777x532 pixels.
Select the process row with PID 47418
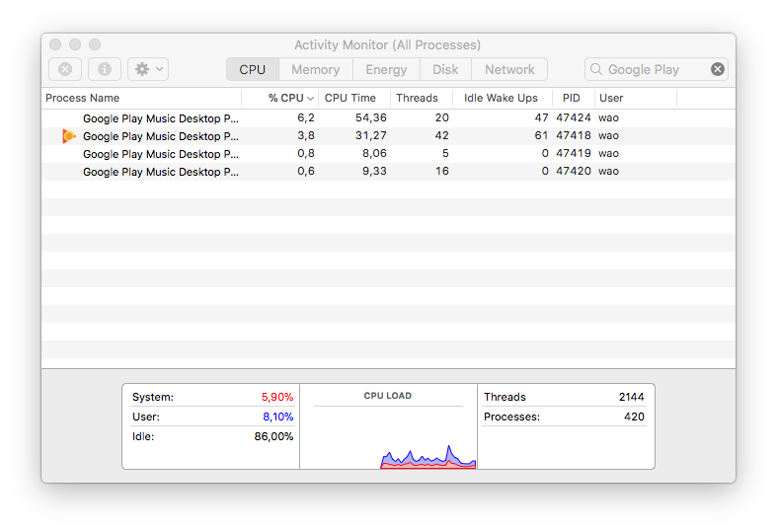(x=389, y=136)
